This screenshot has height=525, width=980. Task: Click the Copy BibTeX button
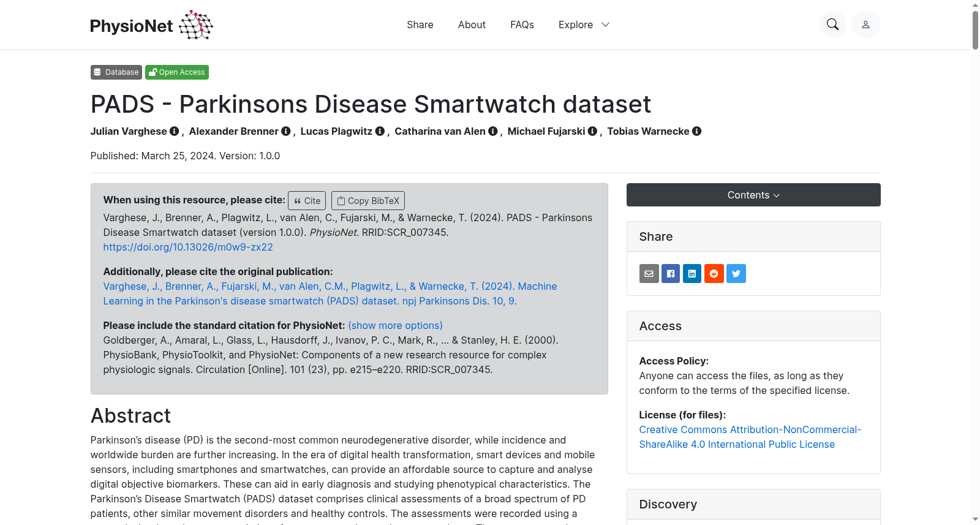point(368,201)
